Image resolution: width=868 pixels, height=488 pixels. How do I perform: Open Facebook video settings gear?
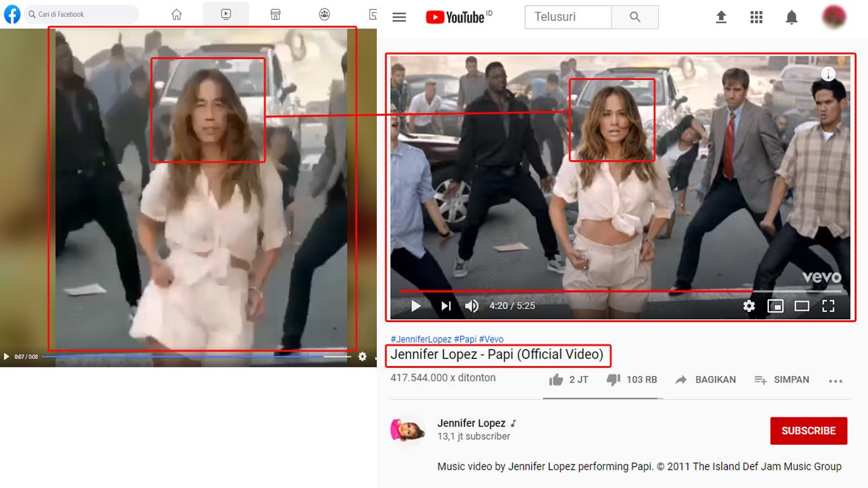pyautogui.click(x=362, y=356)
